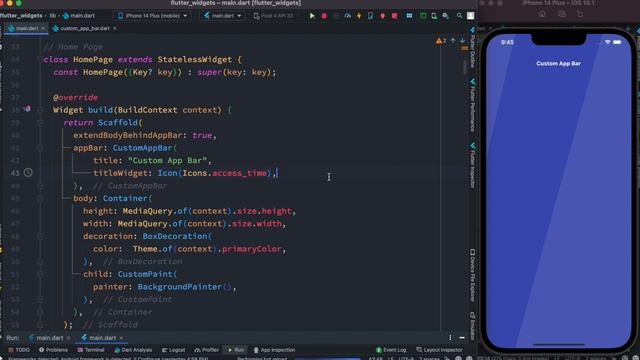Image resolution: width=640 pixels, height=360 pixels.
Task: Click Home icon in iPhone Simulator window
Action: point(542,14)
